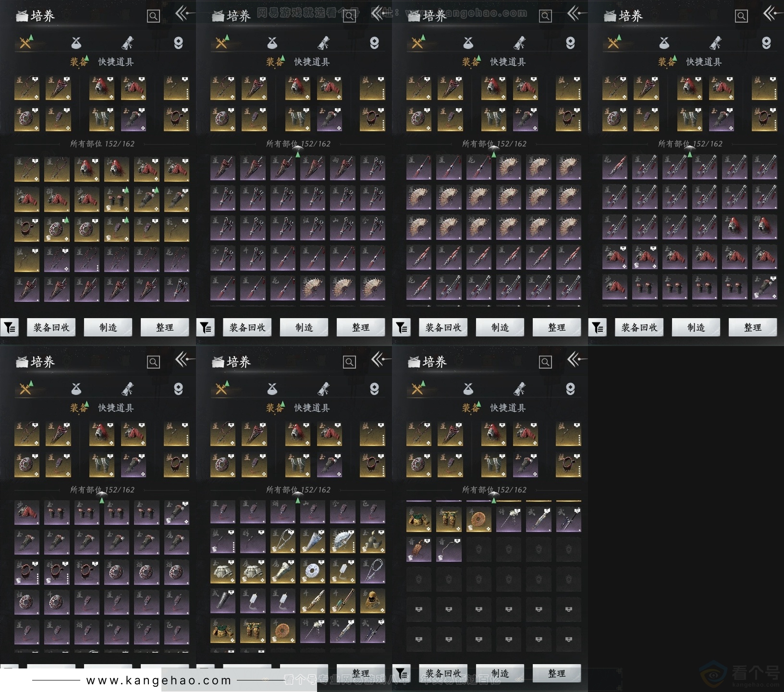Select pouch category in bottom-right panel
The height and width of the screenshot is (692, 784).
[468, 389]
